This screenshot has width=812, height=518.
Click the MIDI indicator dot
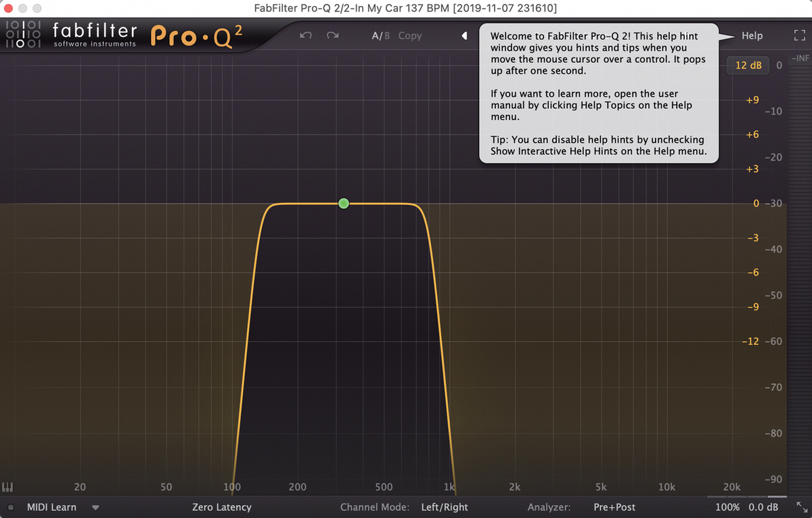(x=11, y=507)
